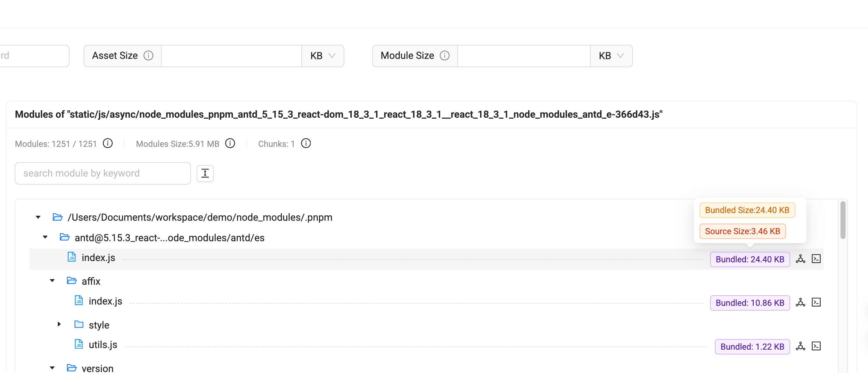
Task: Click the Module Size label
Action: pos(407,56)
